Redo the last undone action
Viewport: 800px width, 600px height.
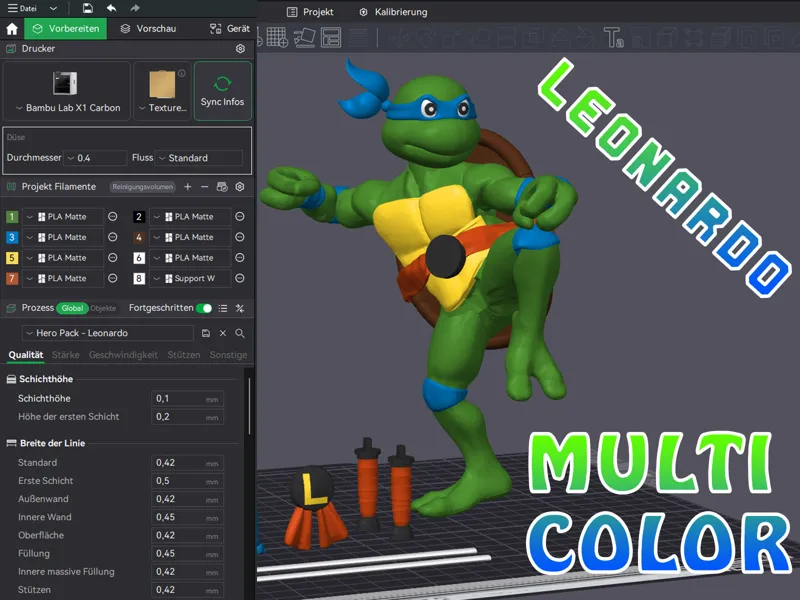pyautogui.click(x=135, y=8)
